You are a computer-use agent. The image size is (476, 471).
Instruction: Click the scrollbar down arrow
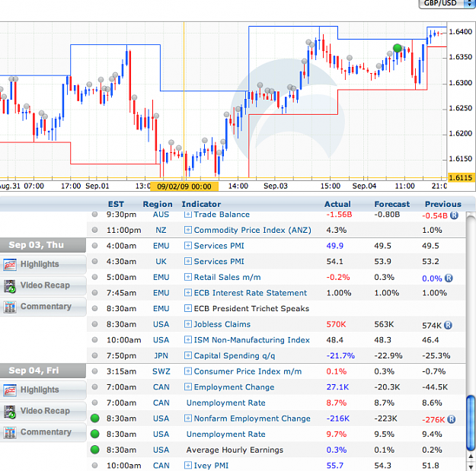[471, 466]
